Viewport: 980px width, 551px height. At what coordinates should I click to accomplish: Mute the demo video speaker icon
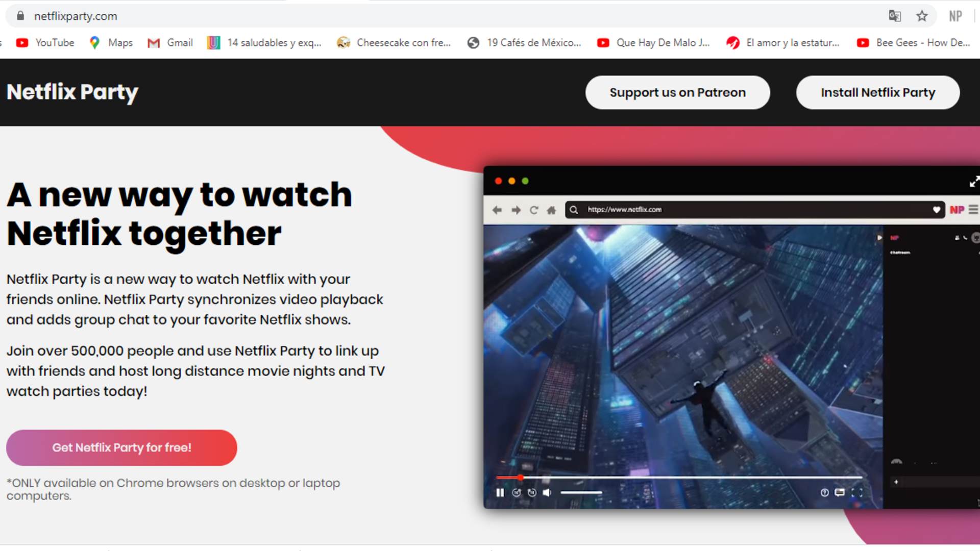(x=547, y=492)
